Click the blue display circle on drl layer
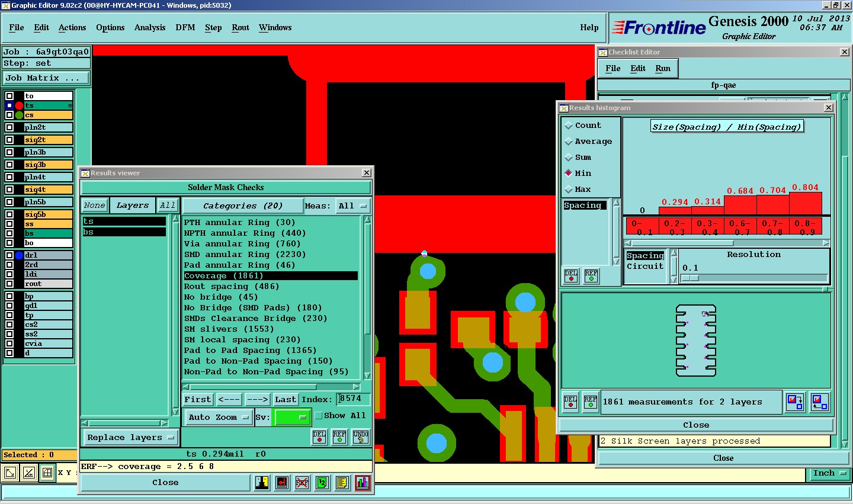The width and height of the screenshot is (853, 504). 20,255
